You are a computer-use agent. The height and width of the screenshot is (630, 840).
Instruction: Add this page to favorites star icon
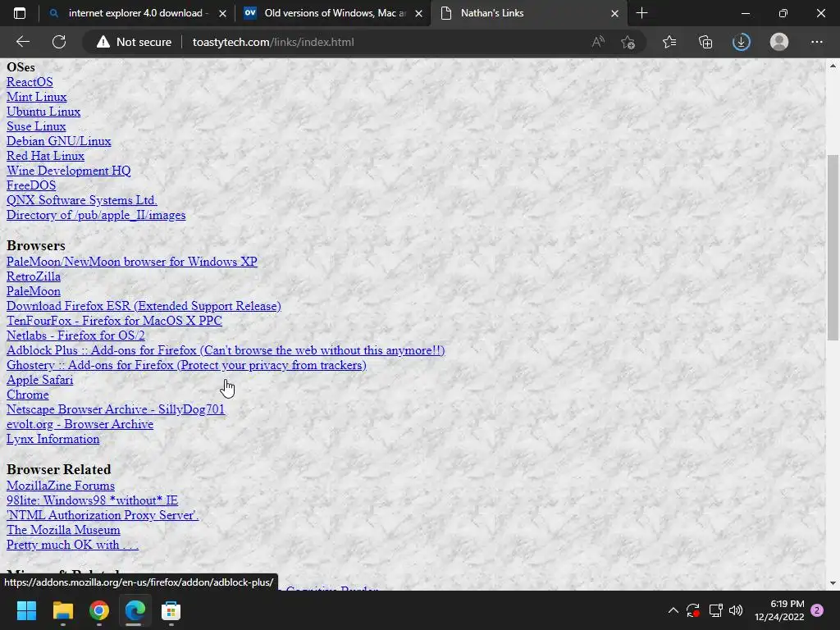pyautogui.click(x=628, y=42)
